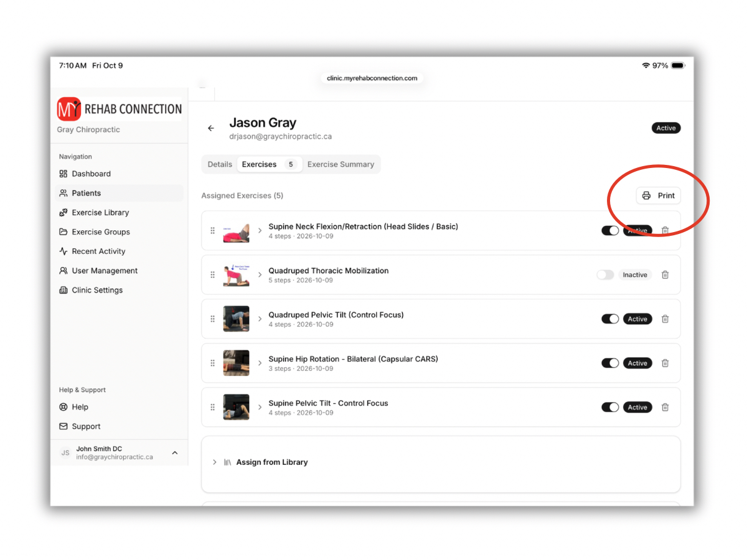The height and width of the screenshot is (560, 747).
Task: Click User Management in navigation
Action: click(120, 271)
